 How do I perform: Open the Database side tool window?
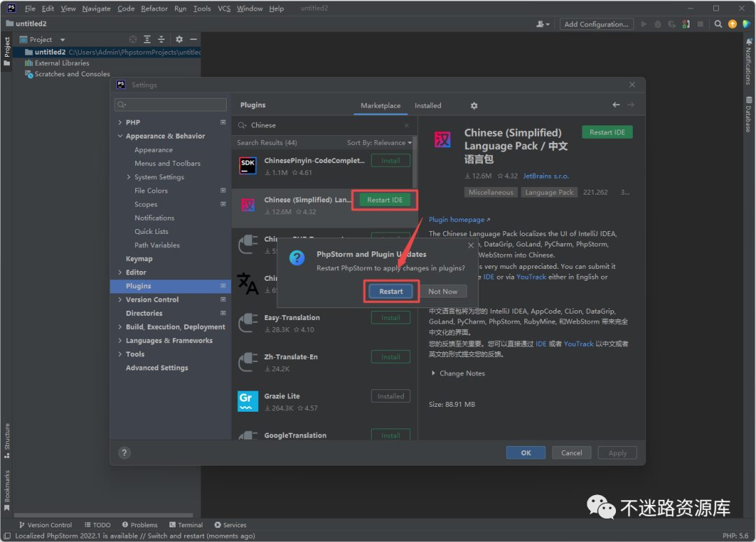click(x=748, y=114)
